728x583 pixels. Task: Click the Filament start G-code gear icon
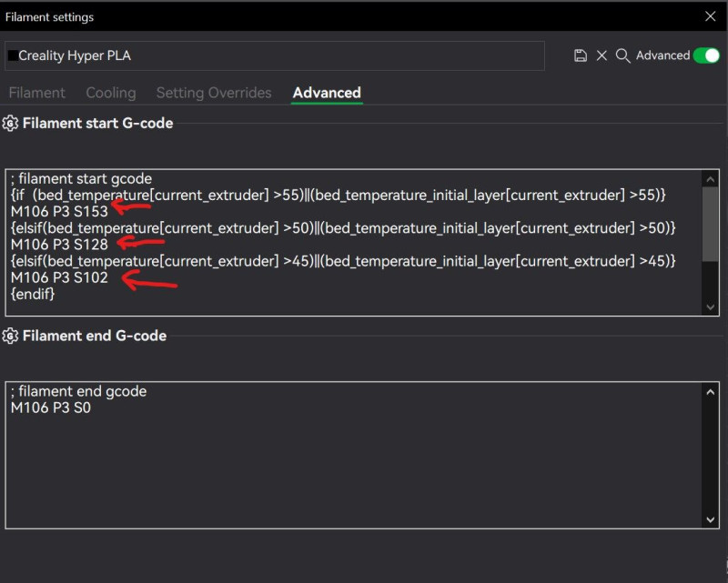point(10,124)
